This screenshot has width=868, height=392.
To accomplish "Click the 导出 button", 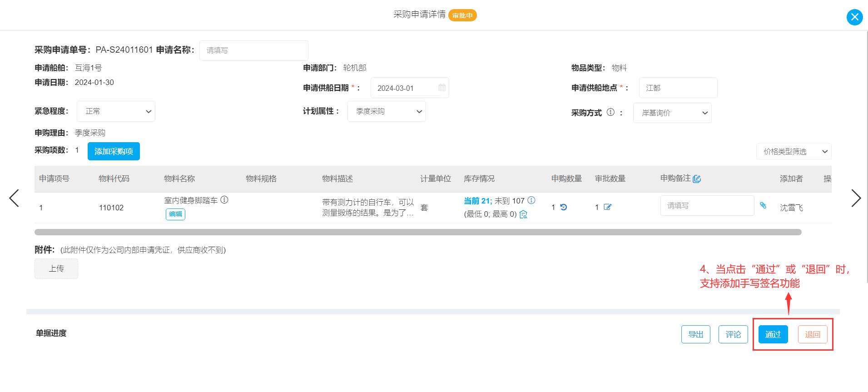I will (695, 334).
